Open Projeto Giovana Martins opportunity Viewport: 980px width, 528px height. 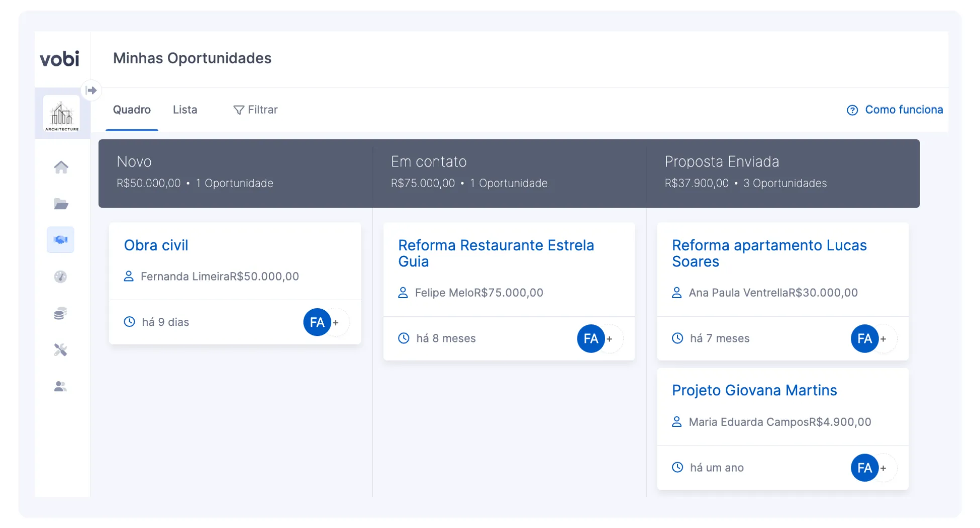click(x=754, y=390)
